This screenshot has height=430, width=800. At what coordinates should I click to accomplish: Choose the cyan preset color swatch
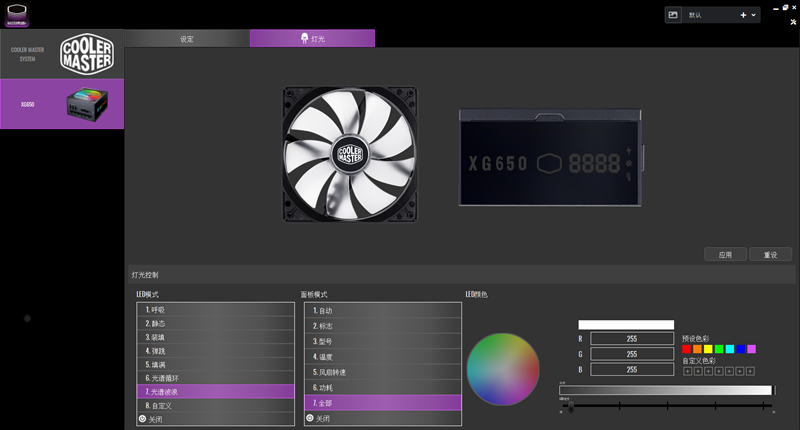730,349
